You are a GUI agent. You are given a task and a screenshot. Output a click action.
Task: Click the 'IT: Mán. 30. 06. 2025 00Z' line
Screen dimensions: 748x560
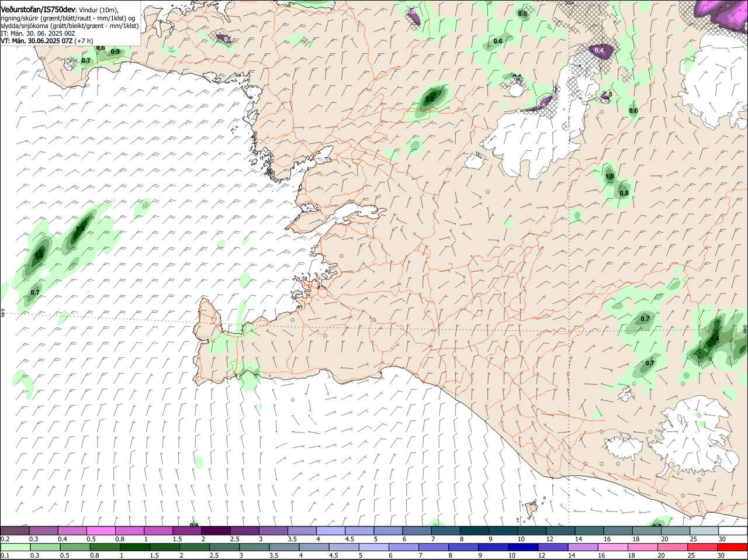click(37, 33)
